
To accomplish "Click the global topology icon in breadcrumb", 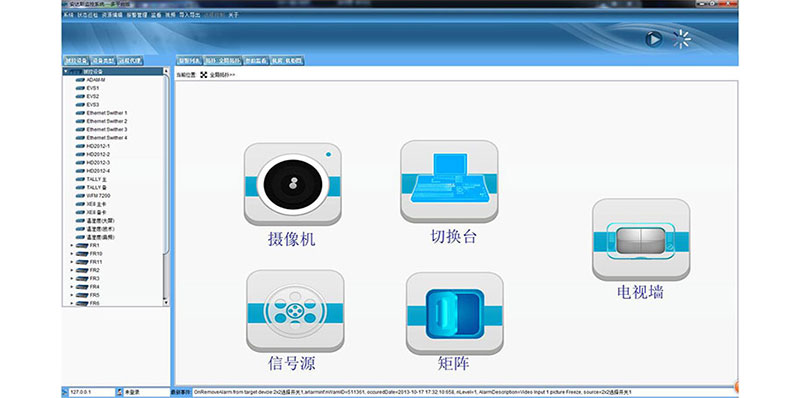I will [204, 75].
